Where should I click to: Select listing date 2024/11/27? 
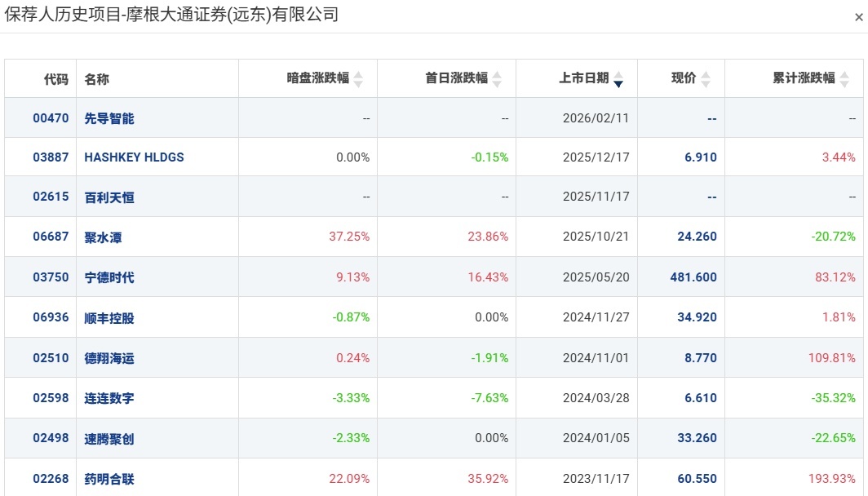[596, 317]
